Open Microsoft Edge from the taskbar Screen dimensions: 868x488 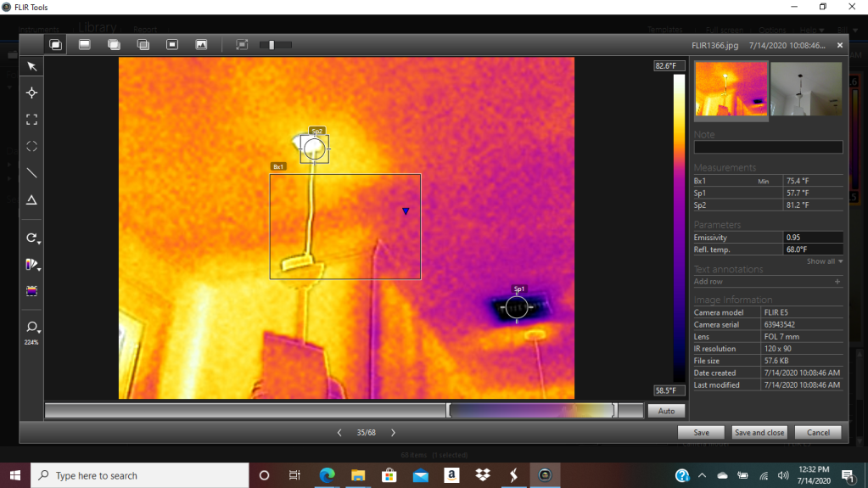[327, 475]
